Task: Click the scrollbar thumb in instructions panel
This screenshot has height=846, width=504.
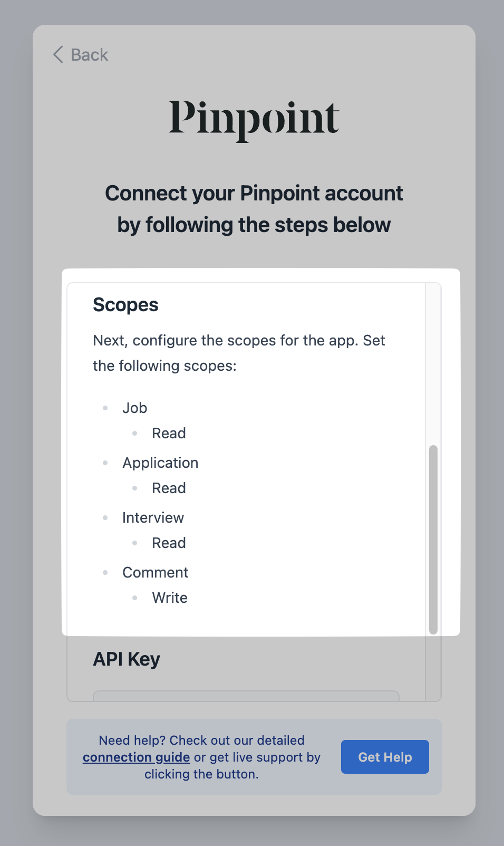Action: (433, 538)
